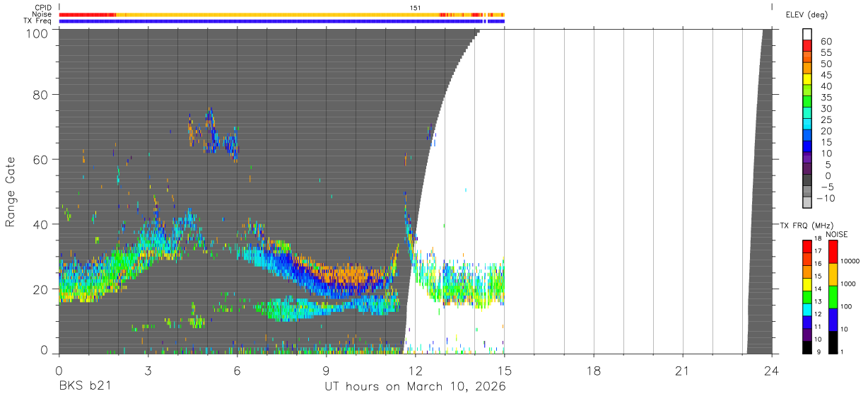Viewport: 868px width, 401px height.
Task: Click the 'ELEV (deg)' legend title
Action: [807, 14]
